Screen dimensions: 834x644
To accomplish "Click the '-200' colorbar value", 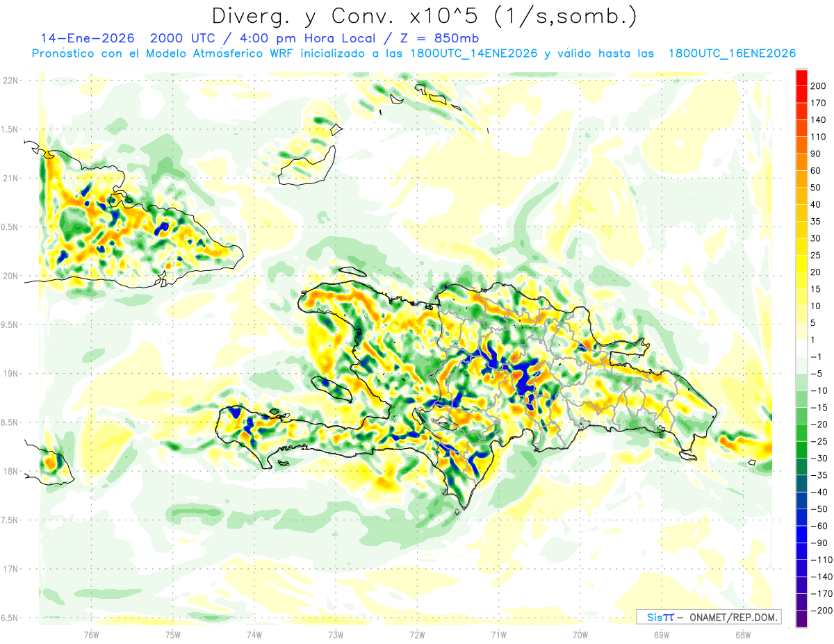I will coord(822,610).
